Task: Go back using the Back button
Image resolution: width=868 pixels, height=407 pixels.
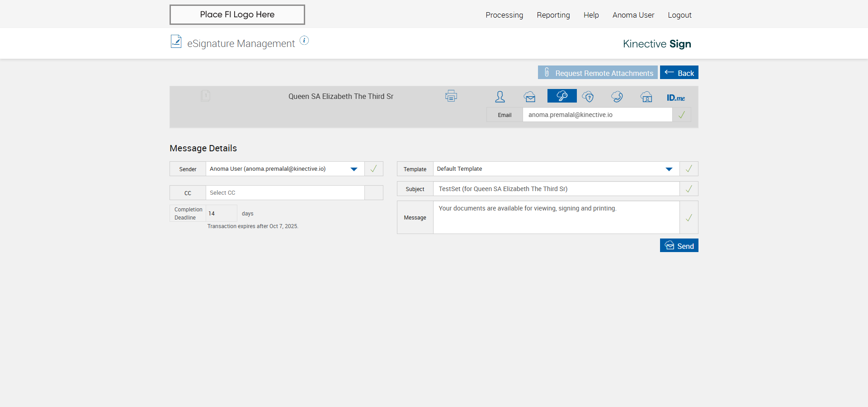Action: [679, 73]
